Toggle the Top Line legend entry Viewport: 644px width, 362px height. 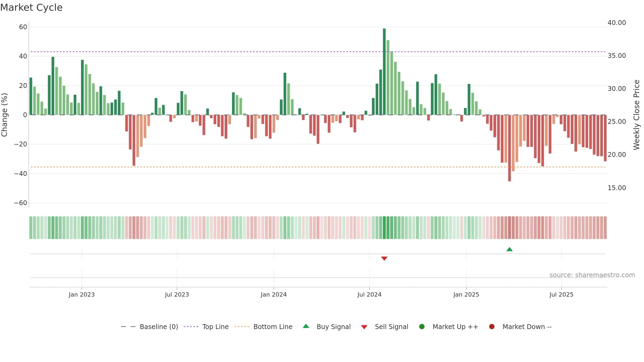(206, 327)
